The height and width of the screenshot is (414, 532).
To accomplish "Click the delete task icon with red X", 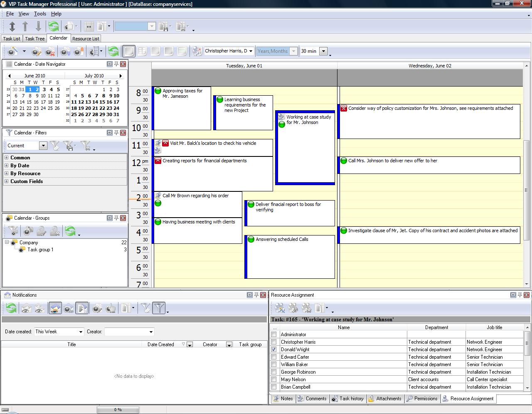I will 50,52.
